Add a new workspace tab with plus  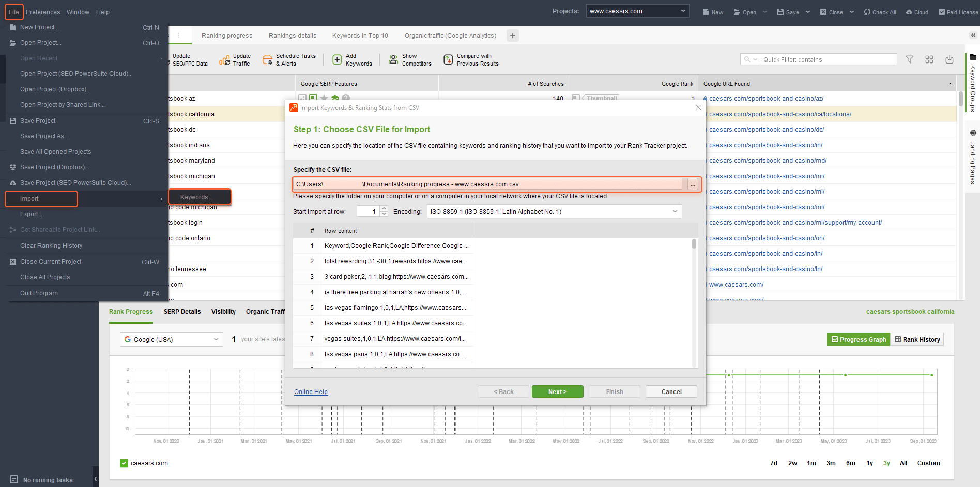point(513,36)
